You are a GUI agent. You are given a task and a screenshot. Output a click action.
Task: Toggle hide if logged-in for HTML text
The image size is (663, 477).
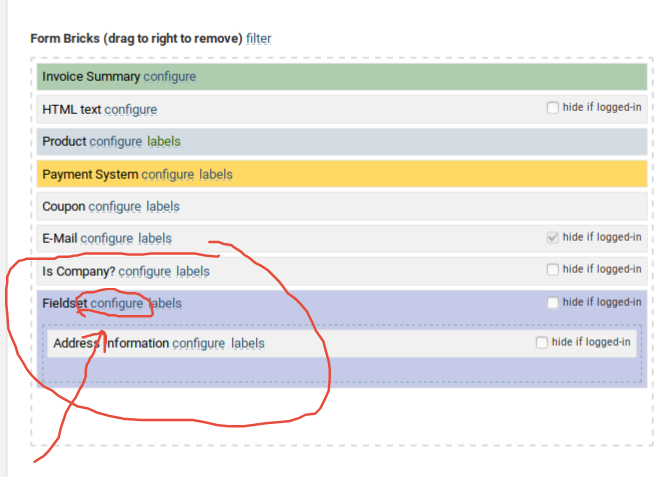(553, 108)
